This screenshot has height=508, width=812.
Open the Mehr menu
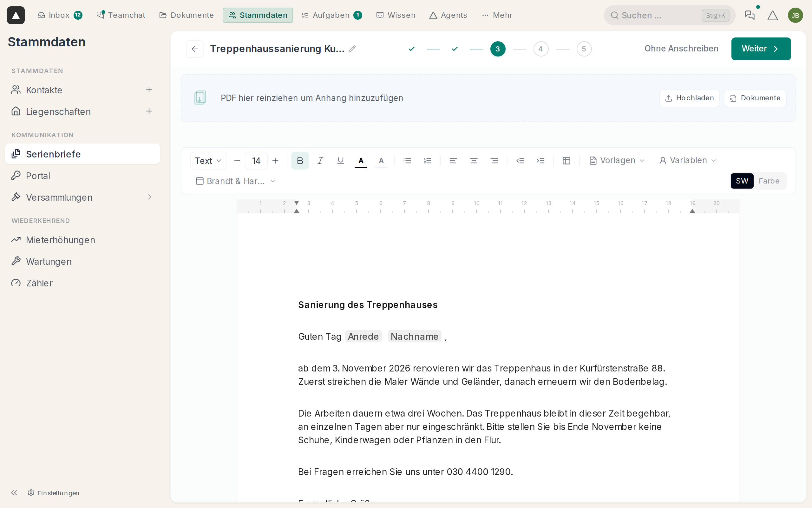497,15
